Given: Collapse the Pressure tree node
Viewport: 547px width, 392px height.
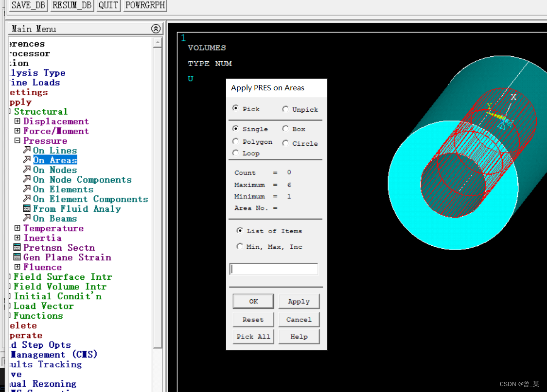Looking at the screenshot, I should 18,141.
